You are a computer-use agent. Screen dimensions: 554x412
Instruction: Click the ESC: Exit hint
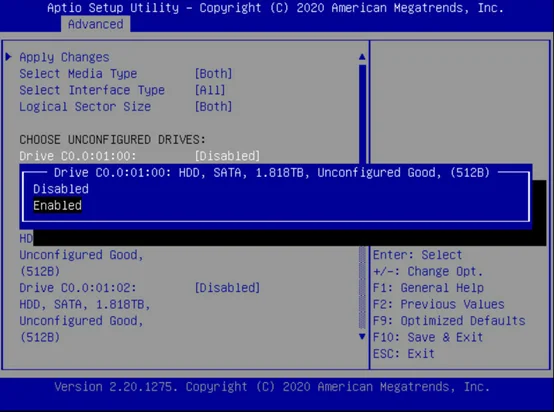(x=403, y=353)
